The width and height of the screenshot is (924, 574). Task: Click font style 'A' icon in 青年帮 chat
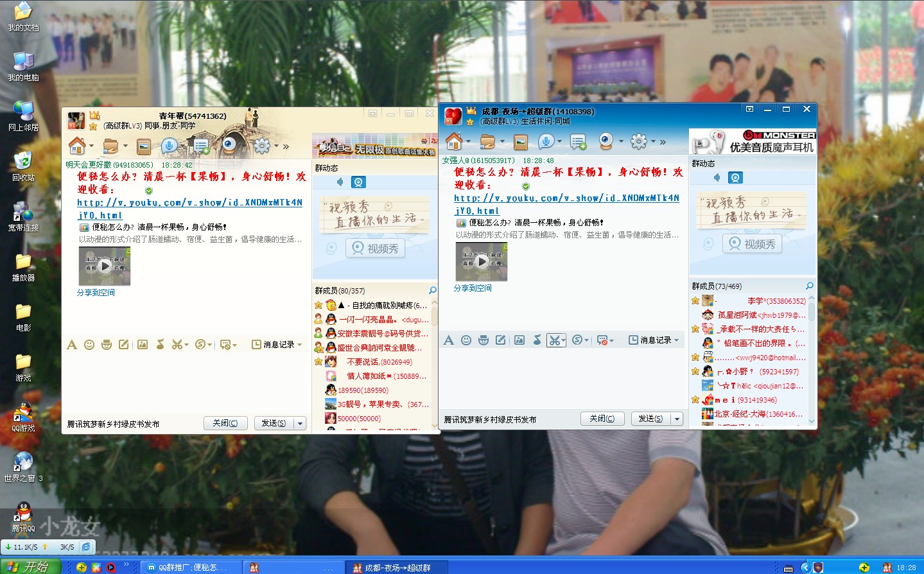(71, 345)
